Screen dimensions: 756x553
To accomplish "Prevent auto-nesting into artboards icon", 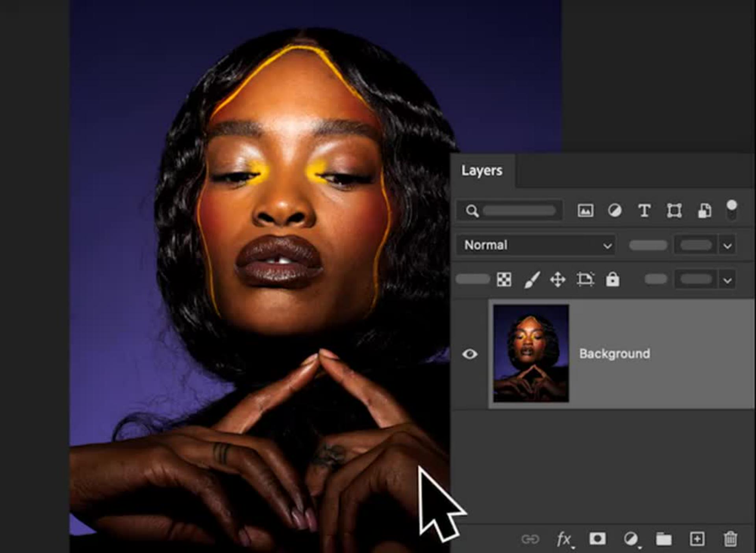I will point(585,279).
